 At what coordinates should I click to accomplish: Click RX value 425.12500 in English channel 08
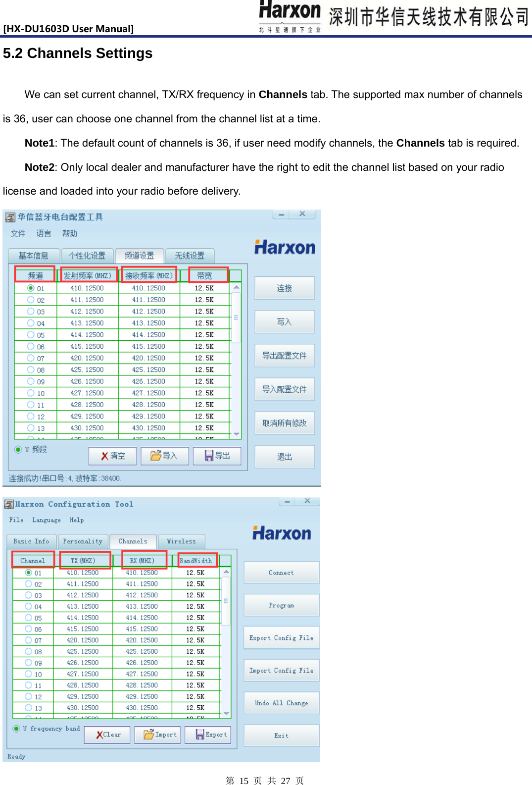142,652
